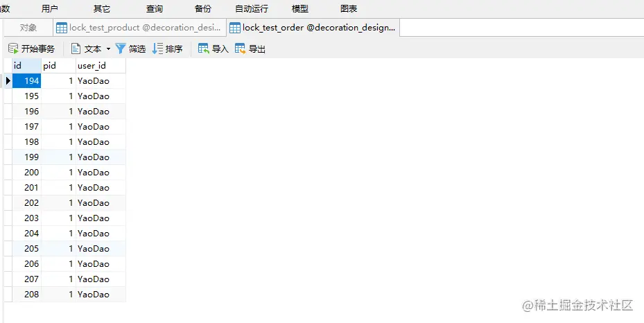Click the 筛选 button label
The image size is (644, 323).
[137, 49]
